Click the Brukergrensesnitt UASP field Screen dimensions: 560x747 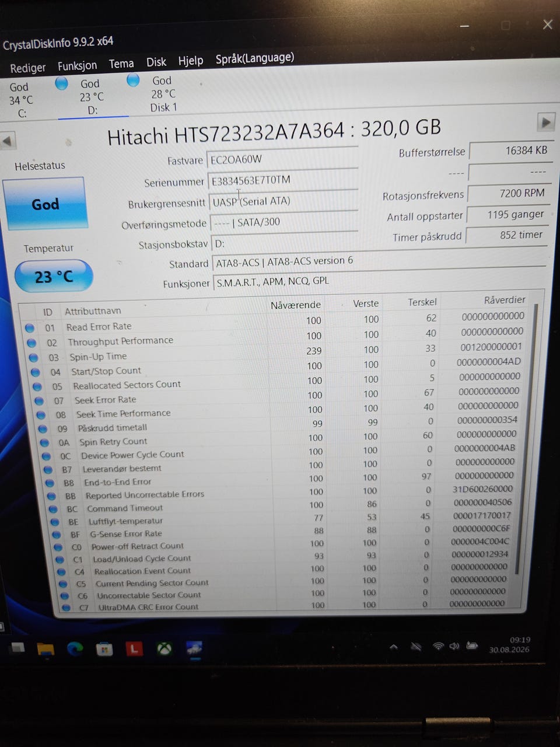pyautogui.click(x=283, y=201)
